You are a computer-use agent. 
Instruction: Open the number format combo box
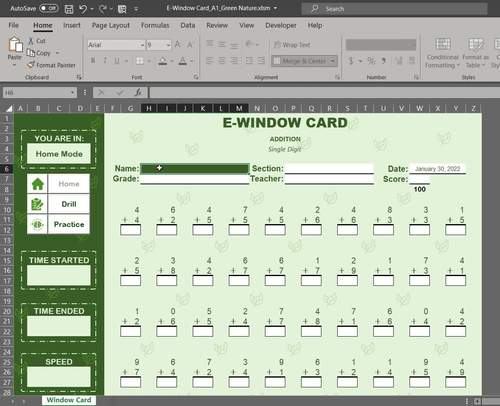tap(381, 45)
